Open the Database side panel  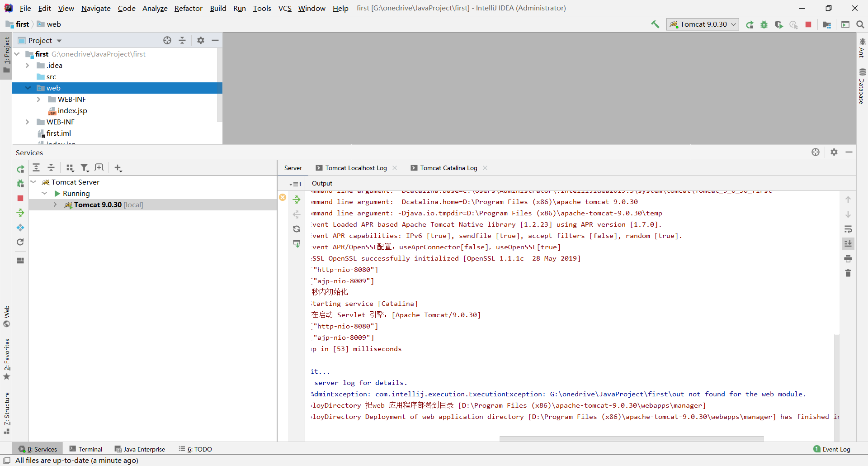coord(862,86)
